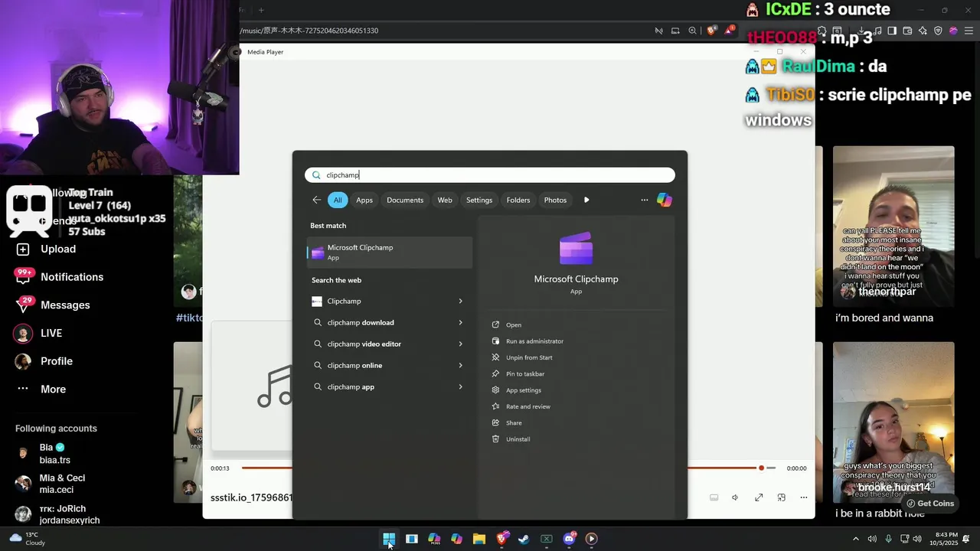The width and height of the screenshot is (980, 551).
Task: Open TikTok More menu in sidebar
Action: click(x=41, y=389)
